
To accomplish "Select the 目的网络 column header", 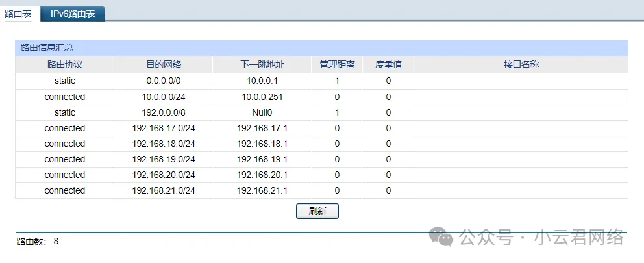I will click(164, 65).
